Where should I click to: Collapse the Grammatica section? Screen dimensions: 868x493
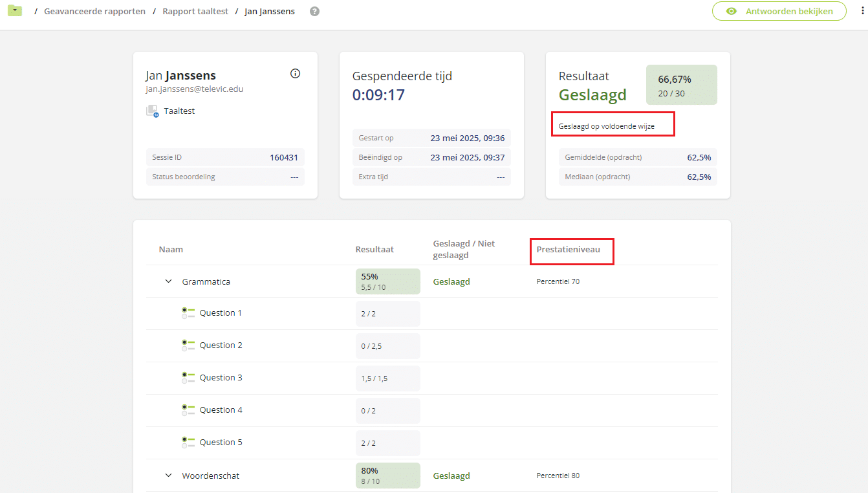169,281
